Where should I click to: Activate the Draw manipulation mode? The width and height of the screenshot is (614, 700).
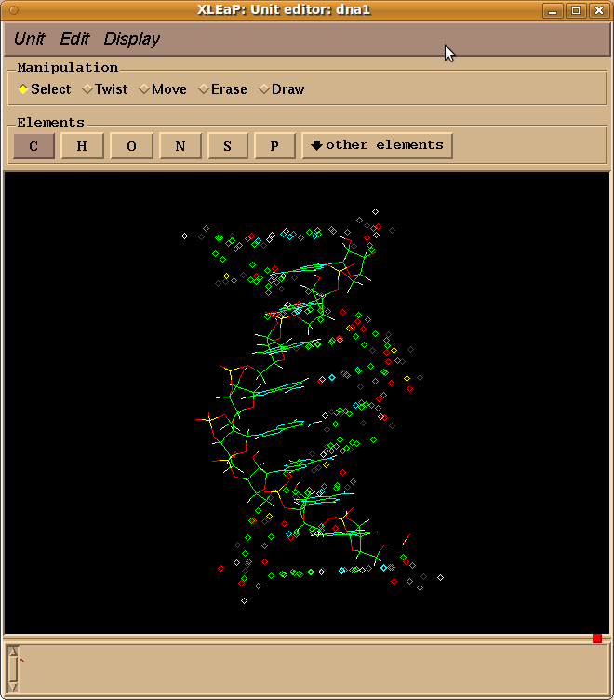coord(281,89)
